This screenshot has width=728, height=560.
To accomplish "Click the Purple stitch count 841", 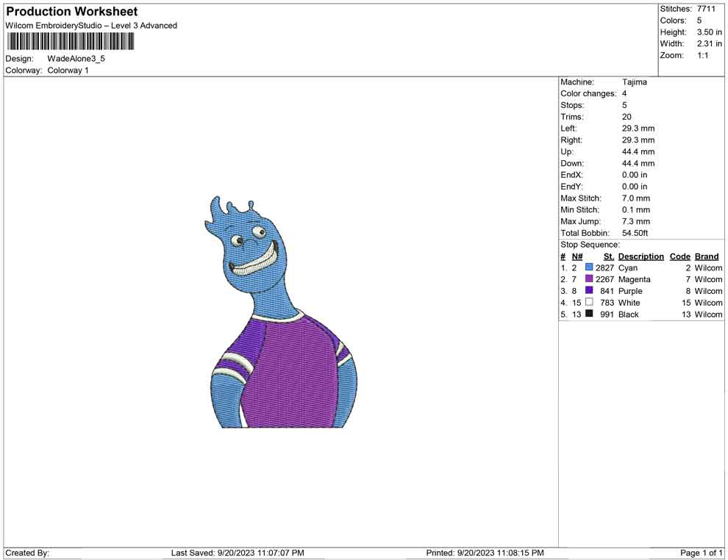I will point(607,291).
